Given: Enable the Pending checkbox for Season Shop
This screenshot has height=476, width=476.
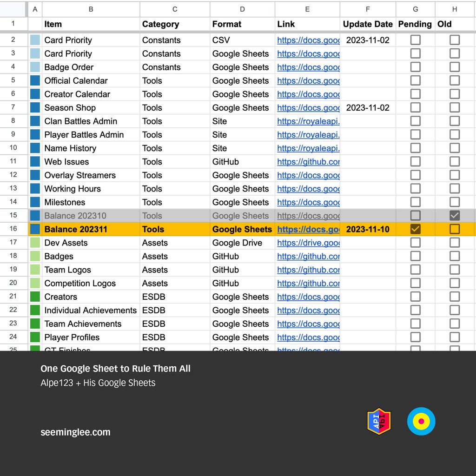Looking at the screenshot, I should tap(415, 107).
